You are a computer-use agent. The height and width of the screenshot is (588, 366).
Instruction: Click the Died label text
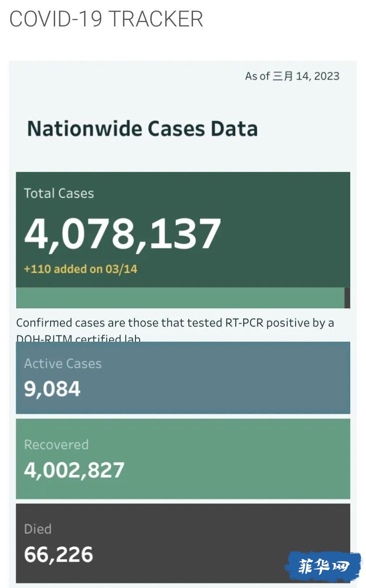[x=38, y=529]
